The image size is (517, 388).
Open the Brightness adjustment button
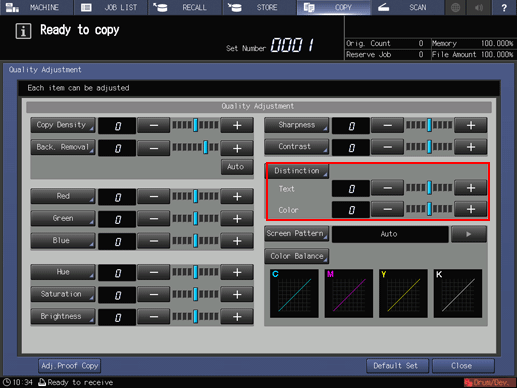[63, 316]
